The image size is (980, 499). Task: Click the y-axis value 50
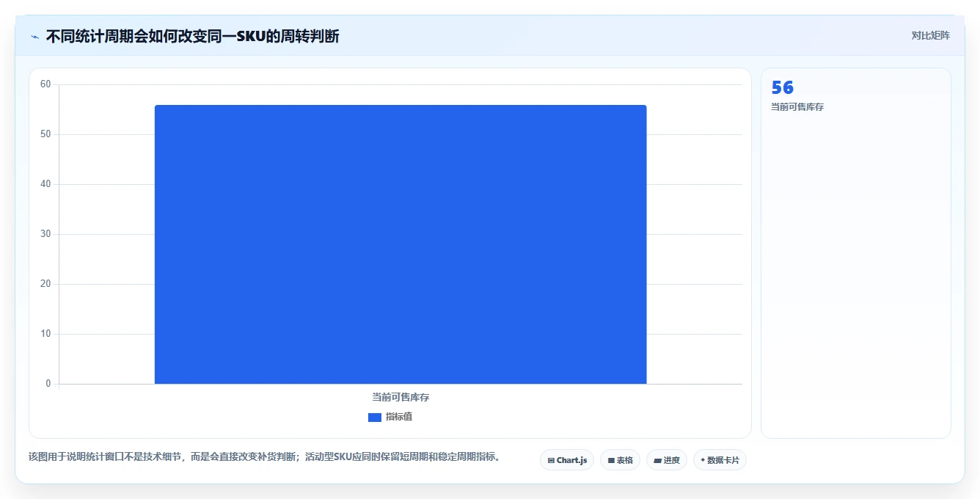pyautogui.click(x=45, y=134)
